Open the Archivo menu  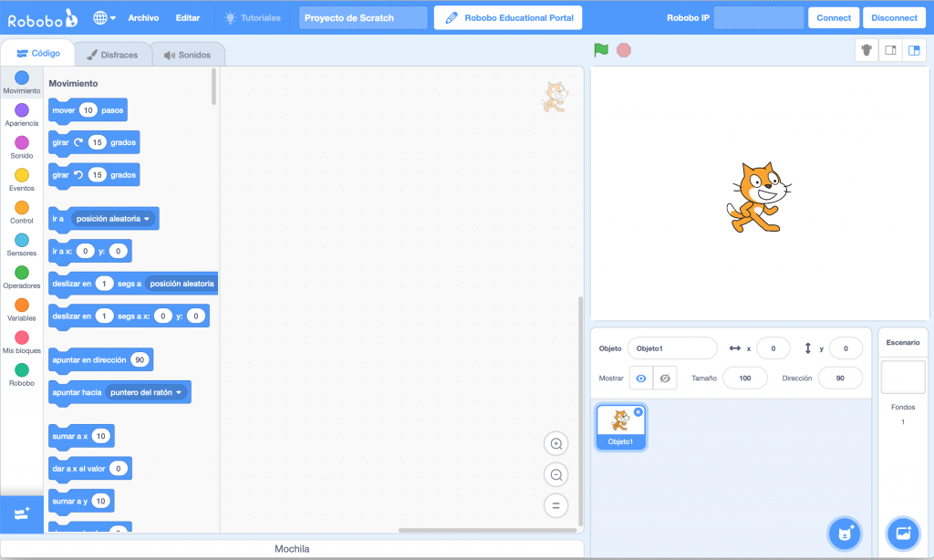coord(143,17)
